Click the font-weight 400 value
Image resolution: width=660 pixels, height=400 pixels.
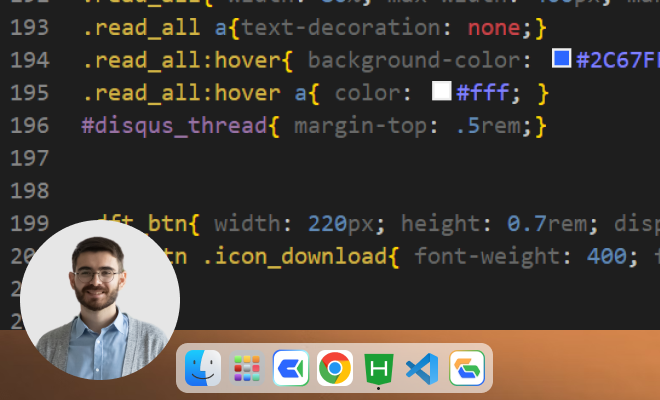pyautogui.click(x=606, y=256)
